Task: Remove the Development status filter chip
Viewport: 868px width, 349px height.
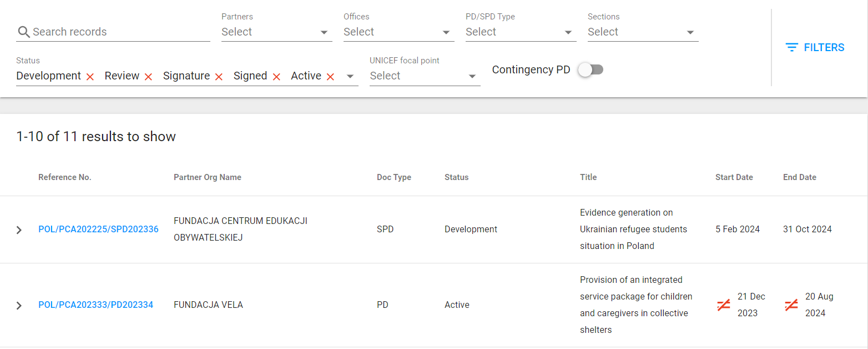Action: 89,76
